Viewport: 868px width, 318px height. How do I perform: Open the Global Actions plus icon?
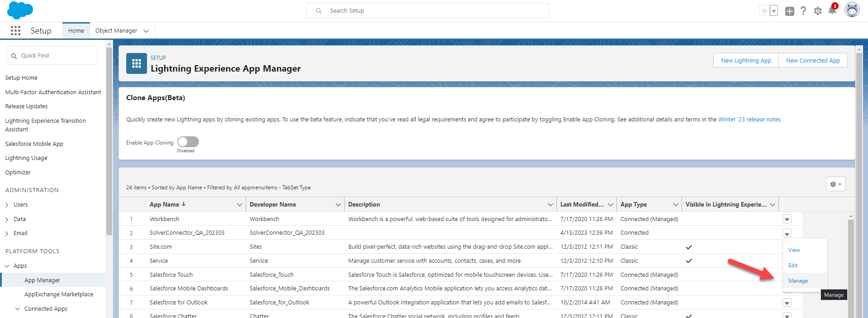(x=789, y=11)
